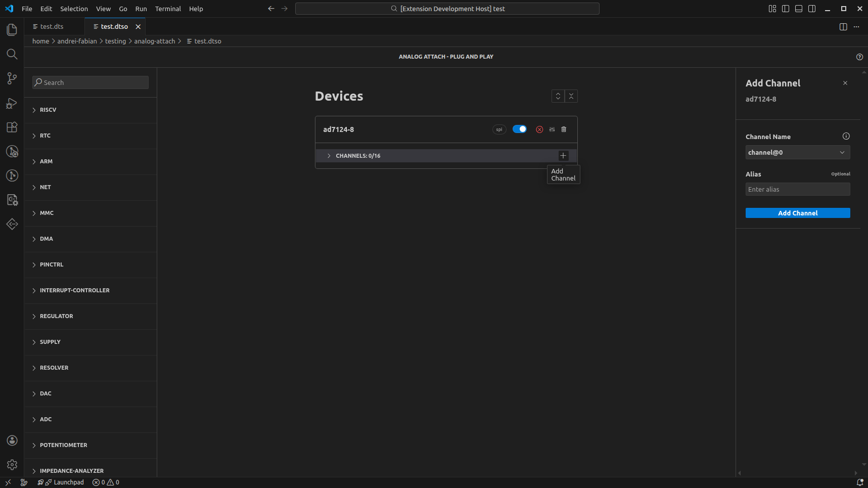Delete the ad7124-8 device using trash icon
Image resolution: width=868 pixels, height=488 pixels.
click(x=563, y=129)
